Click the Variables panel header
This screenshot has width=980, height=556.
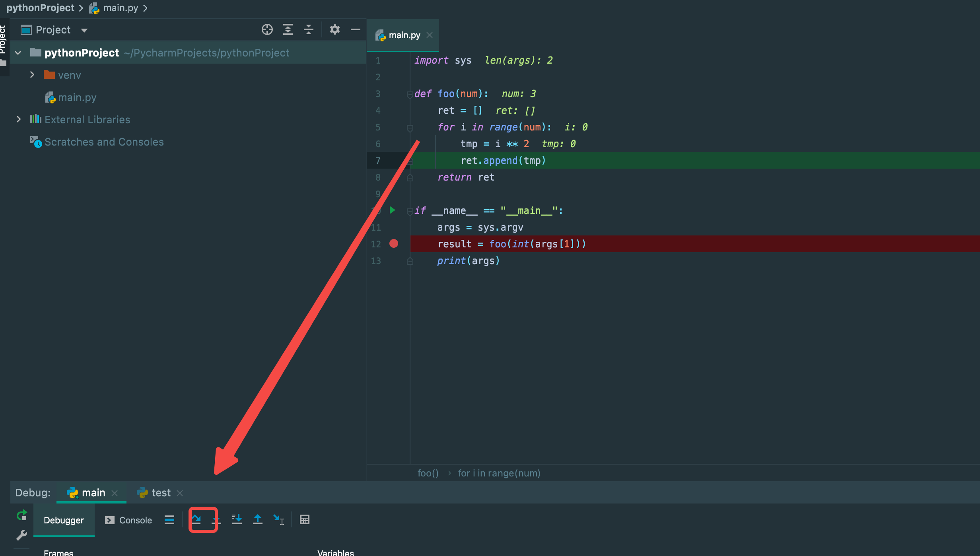pos(336,552)
